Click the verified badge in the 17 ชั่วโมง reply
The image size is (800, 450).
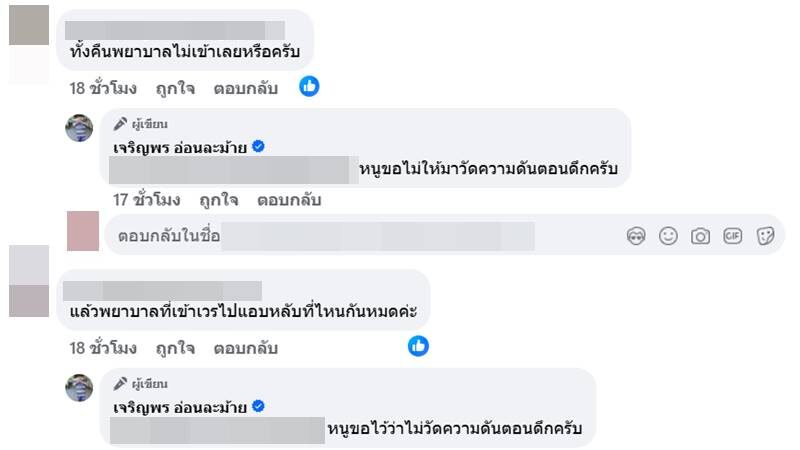tap(258, 147)
